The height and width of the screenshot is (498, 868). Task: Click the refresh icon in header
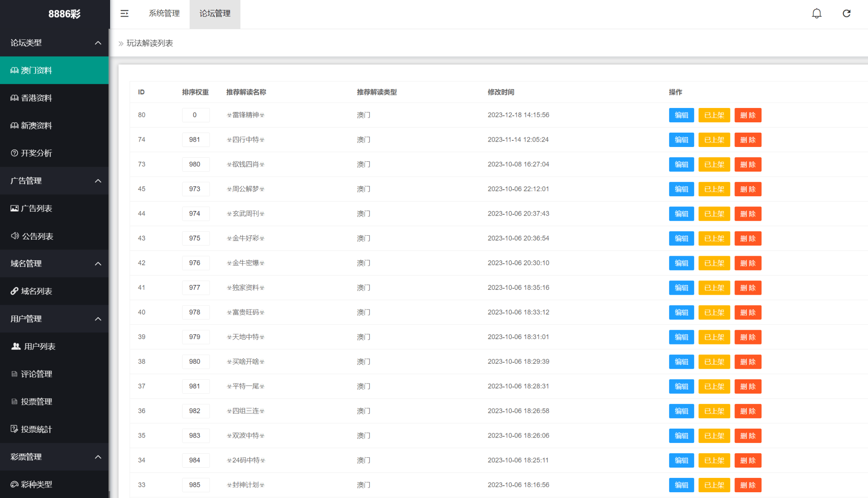pos(847,14)
